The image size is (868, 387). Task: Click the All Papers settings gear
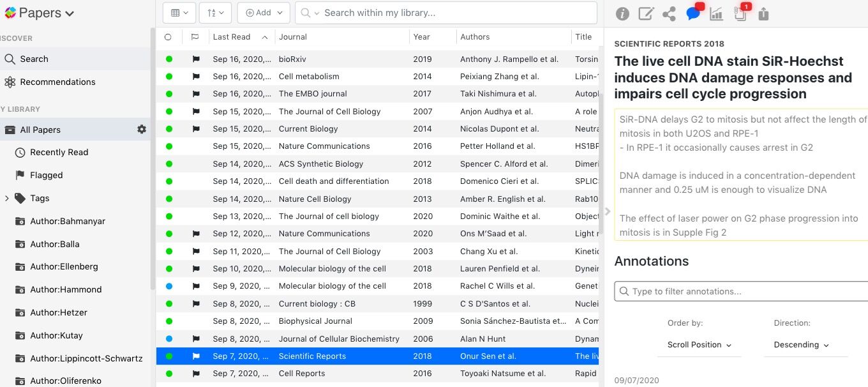142,129
